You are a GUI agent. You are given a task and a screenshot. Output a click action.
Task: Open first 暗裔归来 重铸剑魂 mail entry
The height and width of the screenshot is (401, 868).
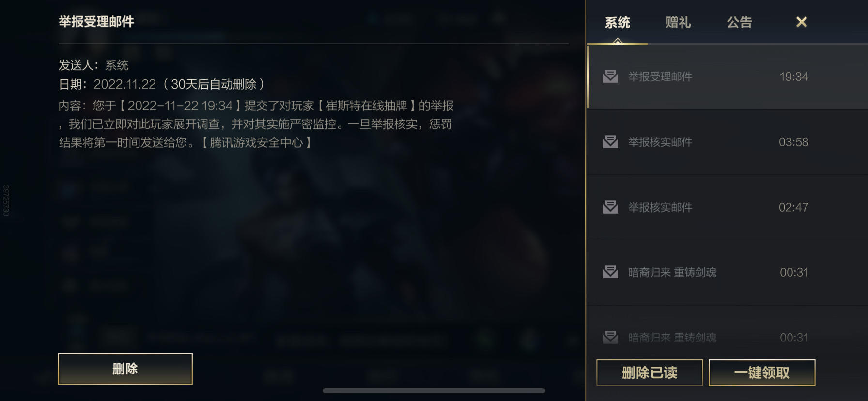tap(727, 272)
